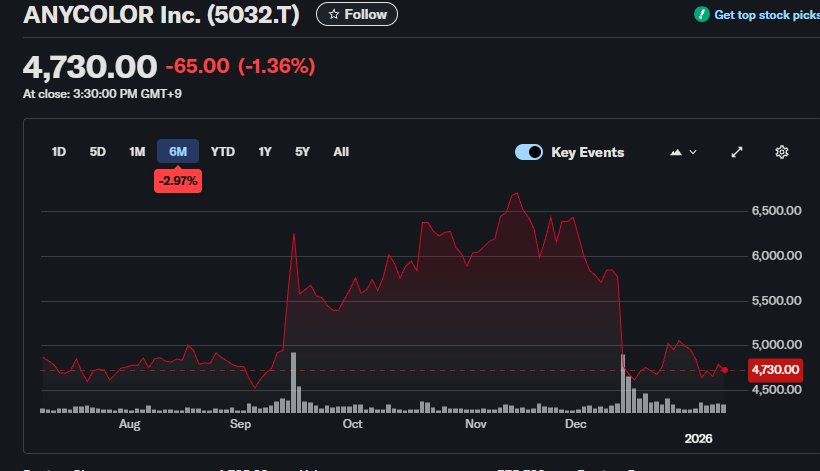Click the 2026 year axis label

[699, 439]
